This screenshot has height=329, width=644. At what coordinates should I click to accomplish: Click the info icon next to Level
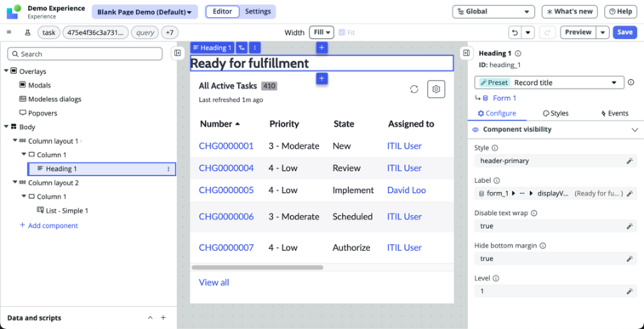[x=496, y=278]
